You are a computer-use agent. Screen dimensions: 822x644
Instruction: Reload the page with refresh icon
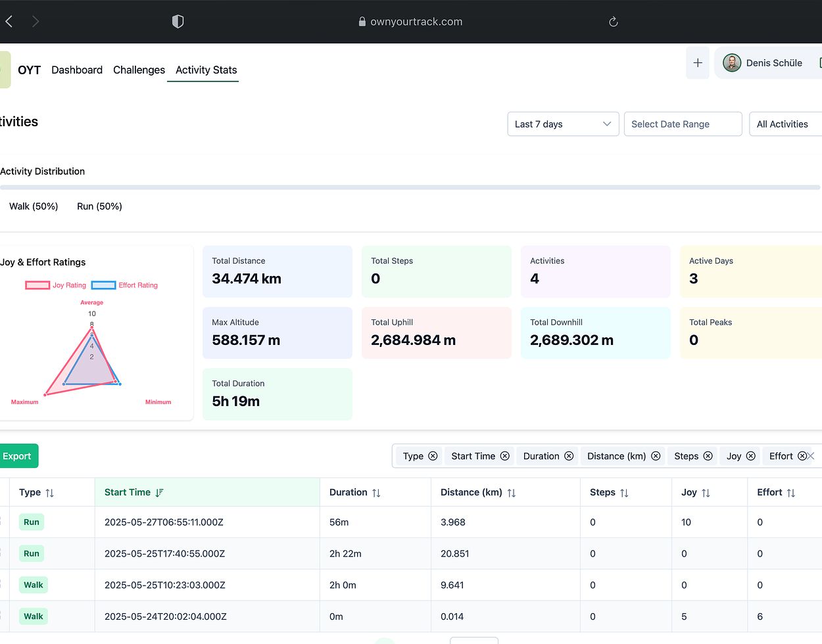tap(613, 22)
